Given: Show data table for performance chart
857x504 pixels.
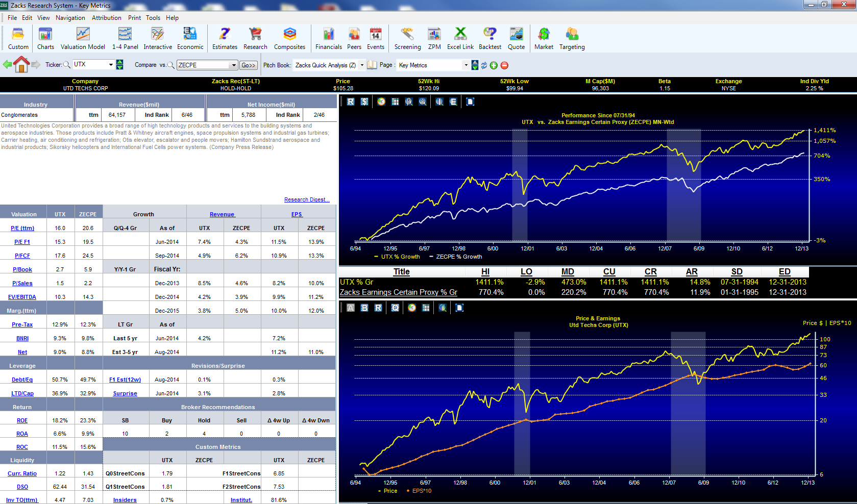Looking at the screenshot, I should [395, 102].
